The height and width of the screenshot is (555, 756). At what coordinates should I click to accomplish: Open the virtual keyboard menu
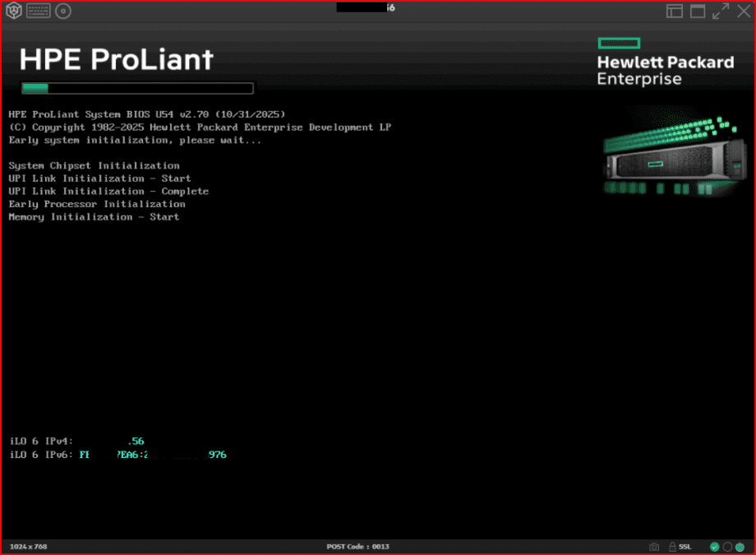[38, 11]
